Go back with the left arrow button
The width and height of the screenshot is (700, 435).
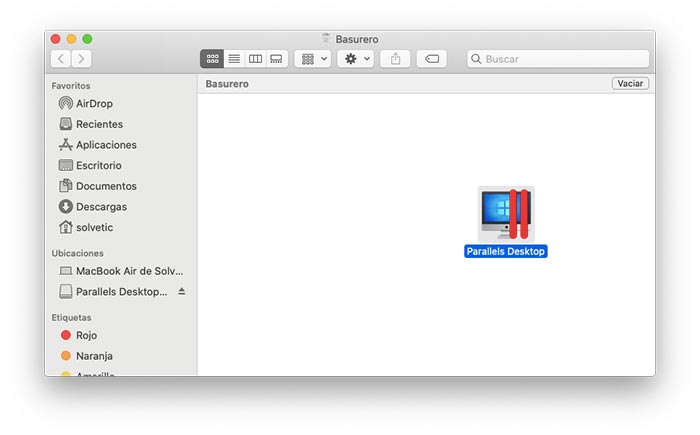pos(61,59)
